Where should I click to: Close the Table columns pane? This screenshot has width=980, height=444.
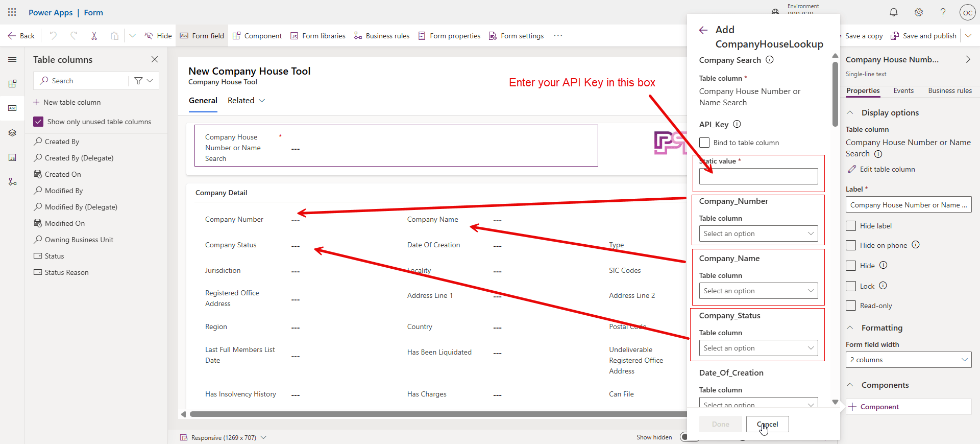tap(155, 59)
